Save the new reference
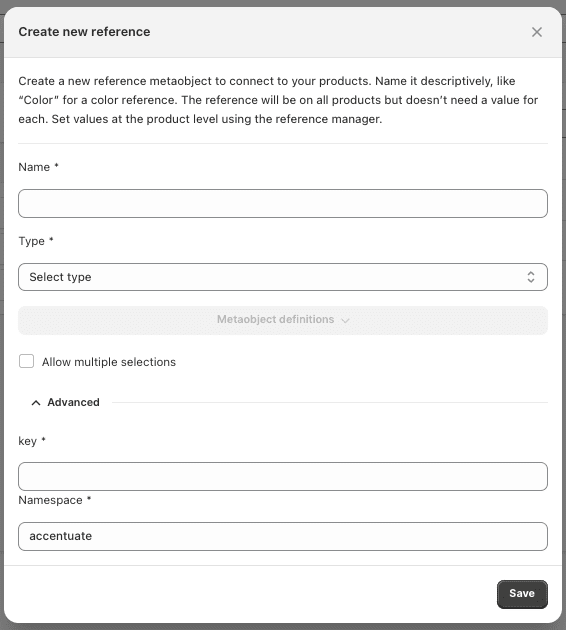The height and width of the screenshot is (630, 566). click(522, 594)
